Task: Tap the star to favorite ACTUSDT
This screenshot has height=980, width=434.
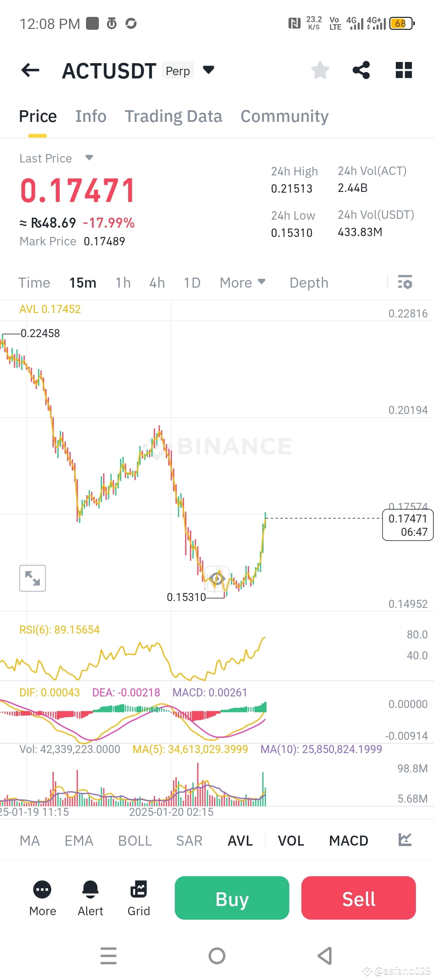Action: click(x=320, y=70)
